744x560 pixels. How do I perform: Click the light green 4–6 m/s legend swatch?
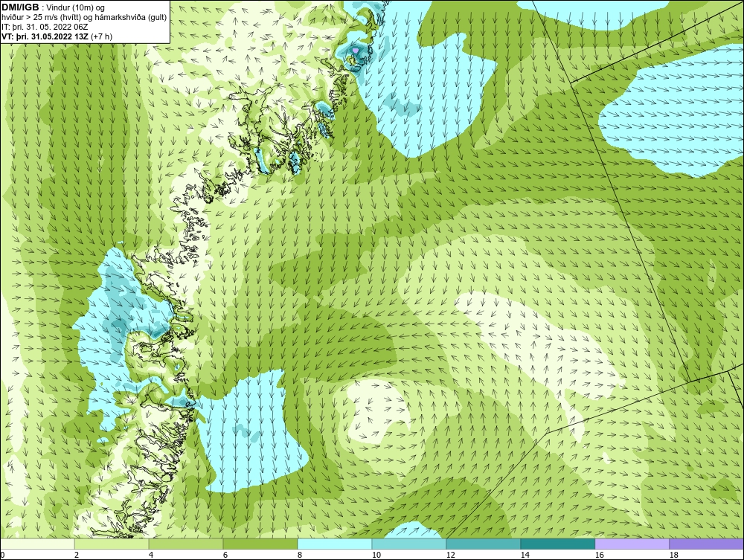pyautogui.click(x=186, y=544)
